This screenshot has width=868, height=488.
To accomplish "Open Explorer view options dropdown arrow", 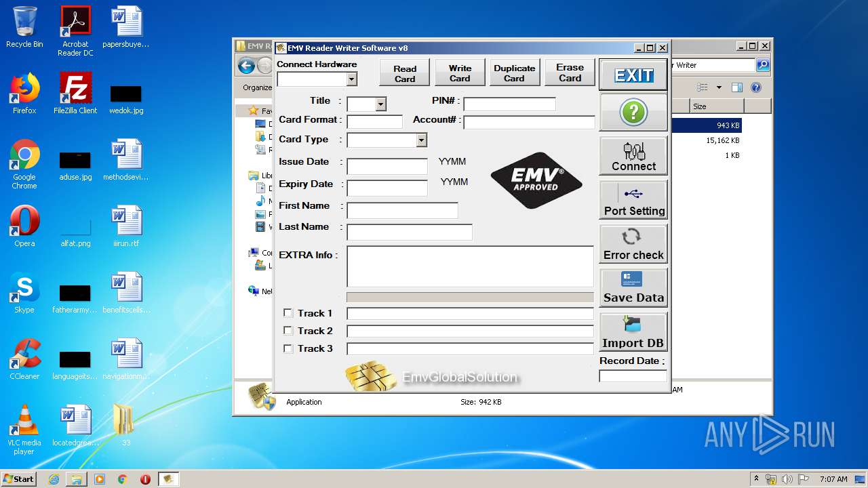I will click(719, 87).
